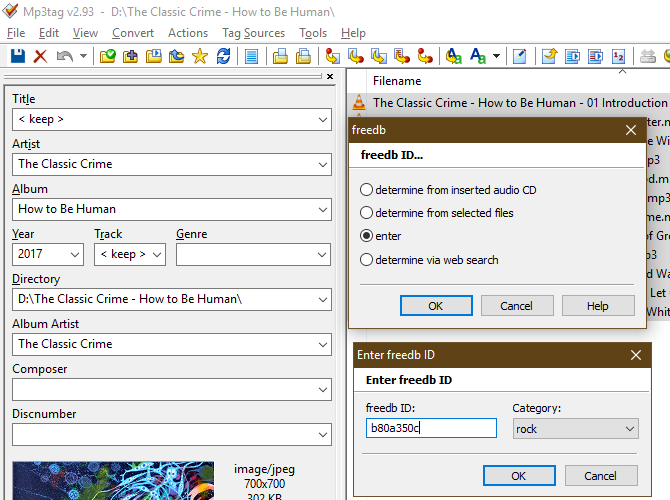Open the Tag Sources menu
The width and height of the screenshot is (670, 500).
click(x=253, y=33)
